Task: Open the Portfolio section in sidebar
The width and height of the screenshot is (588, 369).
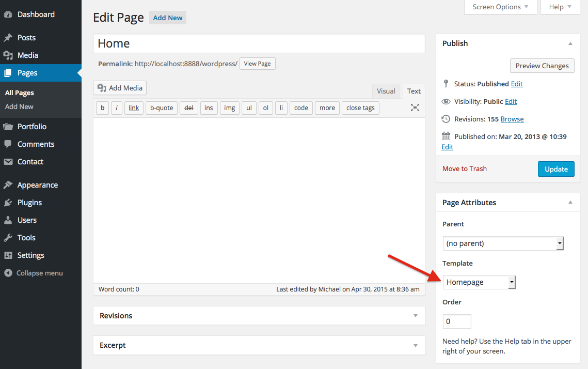Action: [32, 126]
